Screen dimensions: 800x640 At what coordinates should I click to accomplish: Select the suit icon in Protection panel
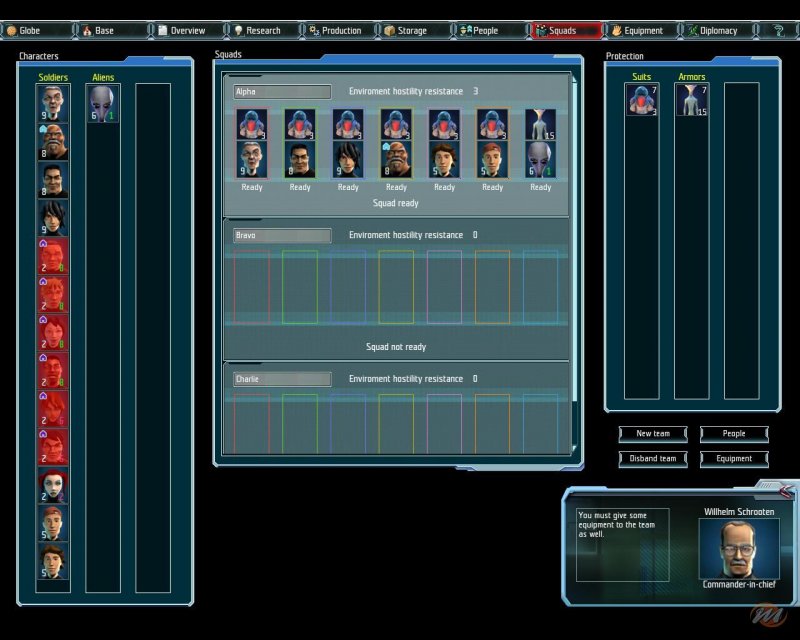642,100
